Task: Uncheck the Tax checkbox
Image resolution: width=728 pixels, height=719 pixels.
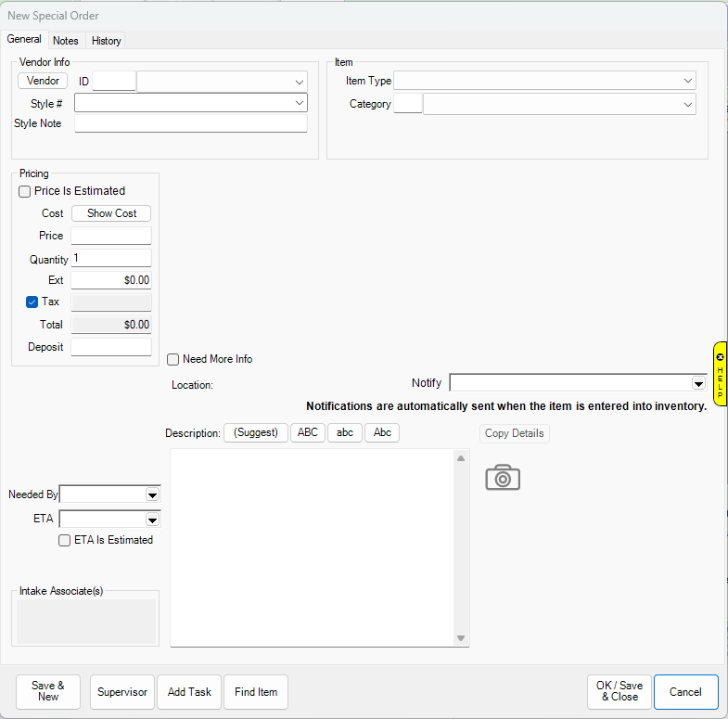Action: [32, 302]
